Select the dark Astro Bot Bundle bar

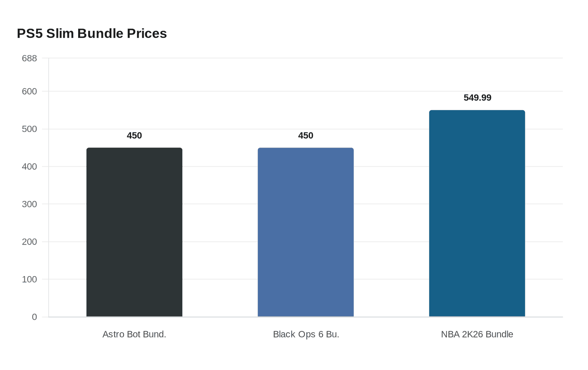pyautogui.click(x=134, y=232)
